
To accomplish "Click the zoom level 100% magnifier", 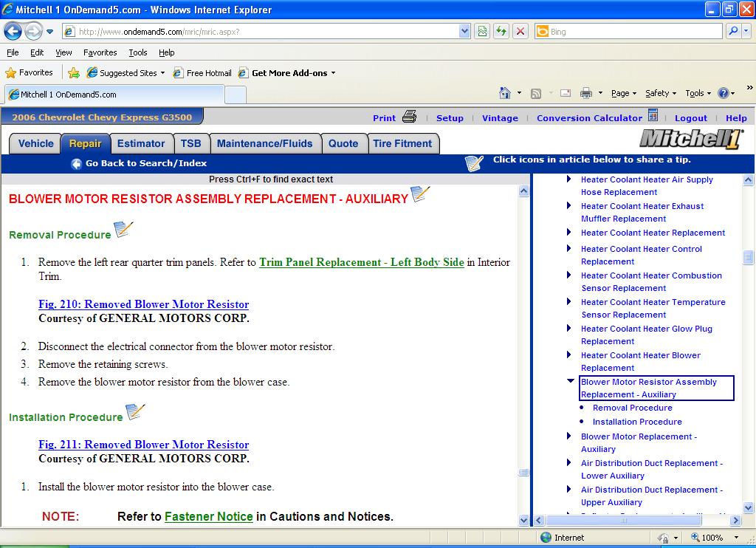I will coord(695,538).
